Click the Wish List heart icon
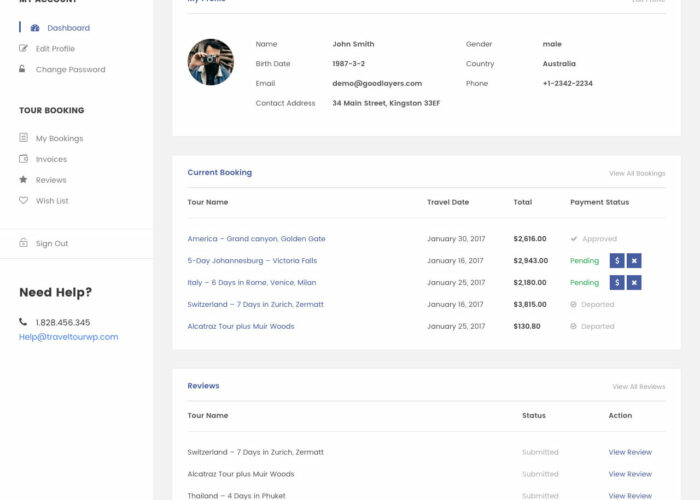 pos(24,200)
